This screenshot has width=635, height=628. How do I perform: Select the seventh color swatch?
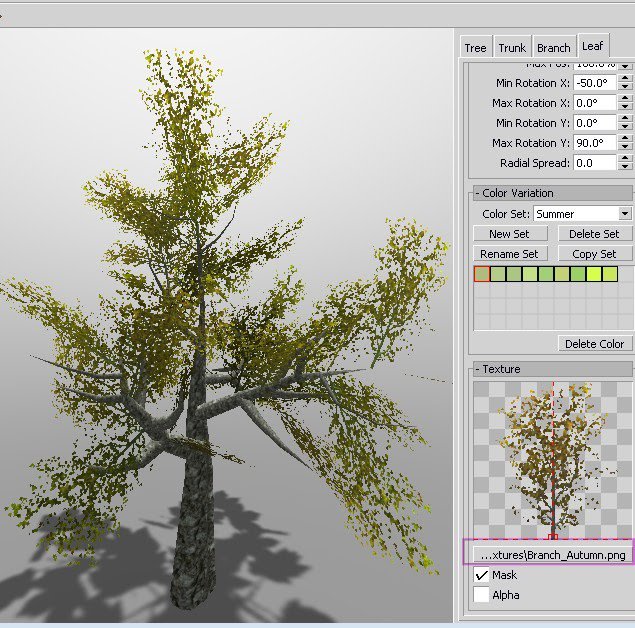(x=578, y=274)
